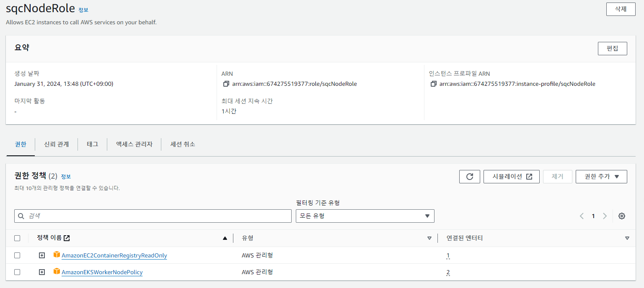644x288 pixels.
Task: Expand AmazonEC2ContainerRegistryReadOnly policy details
Action: 42,255
